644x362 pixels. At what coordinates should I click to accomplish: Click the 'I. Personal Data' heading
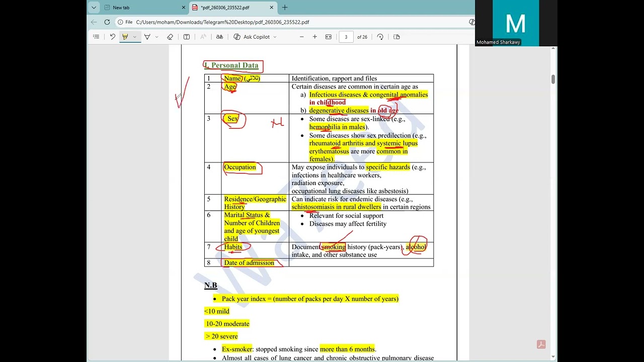pos(231,65)
